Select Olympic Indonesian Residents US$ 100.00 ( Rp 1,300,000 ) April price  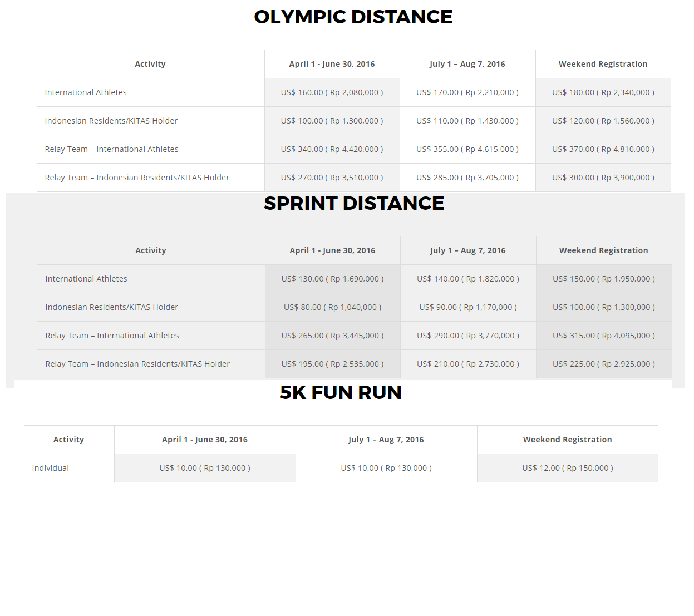pos(332,121)
